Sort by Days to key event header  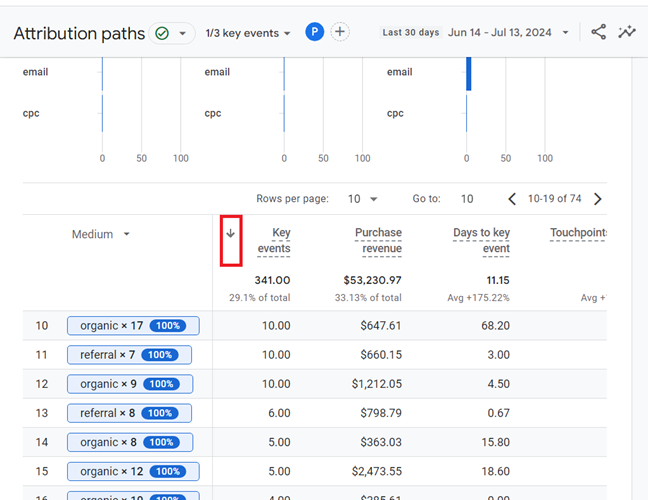tap(481, 240)
